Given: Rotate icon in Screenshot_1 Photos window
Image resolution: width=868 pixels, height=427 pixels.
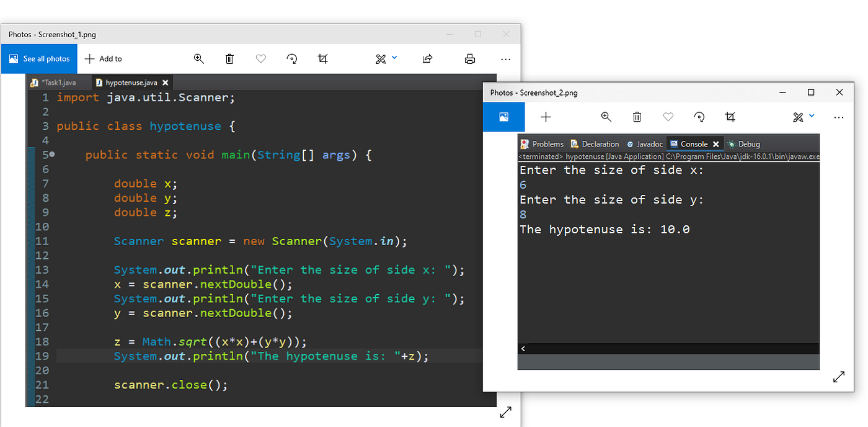Looking at the screenshot, I should [291, 59].
